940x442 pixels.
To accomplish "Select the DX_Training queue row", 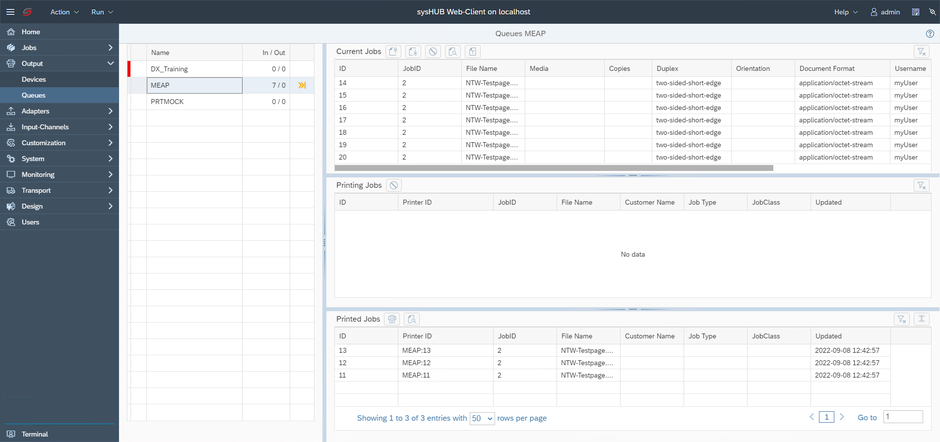I will [x=221, y=69].
